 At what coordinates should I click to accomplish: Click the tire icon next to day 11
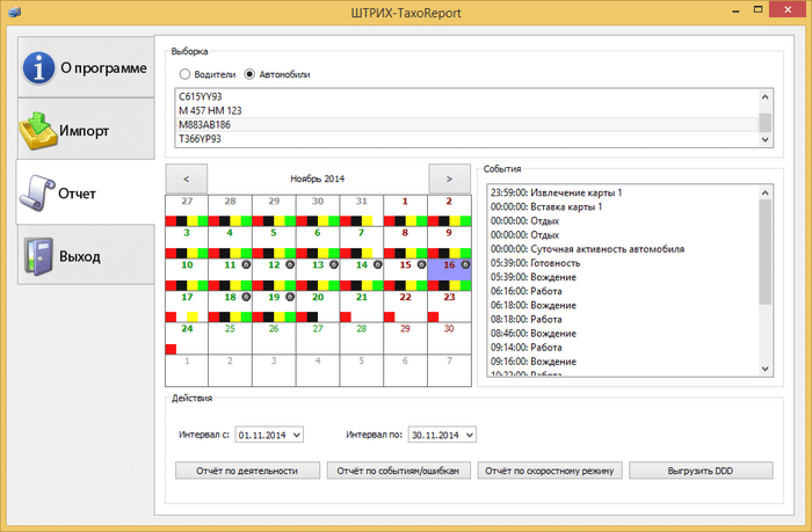246,265
